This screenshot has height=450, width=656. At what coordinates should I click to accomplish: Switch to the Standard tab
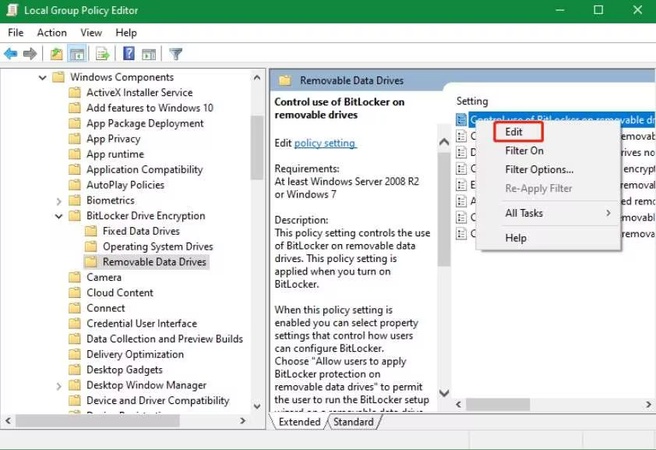[x=354, y=422]
